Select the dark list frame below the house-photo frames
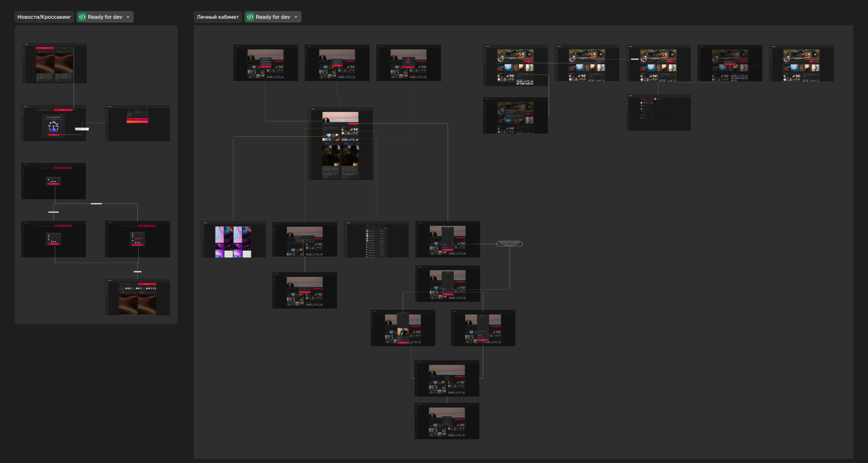The width and height of the screenshot is (868, 463). coord(658,112)
